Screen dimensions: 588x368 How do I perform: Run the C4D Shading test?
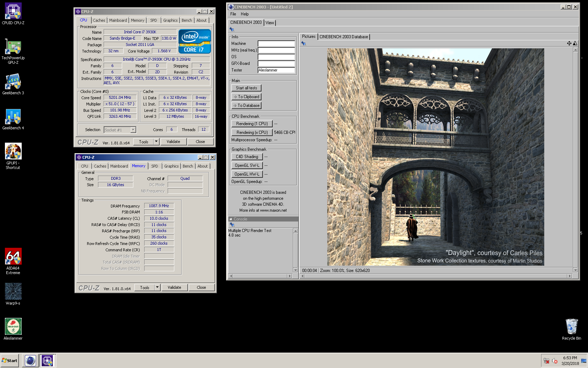click(247, 157)
